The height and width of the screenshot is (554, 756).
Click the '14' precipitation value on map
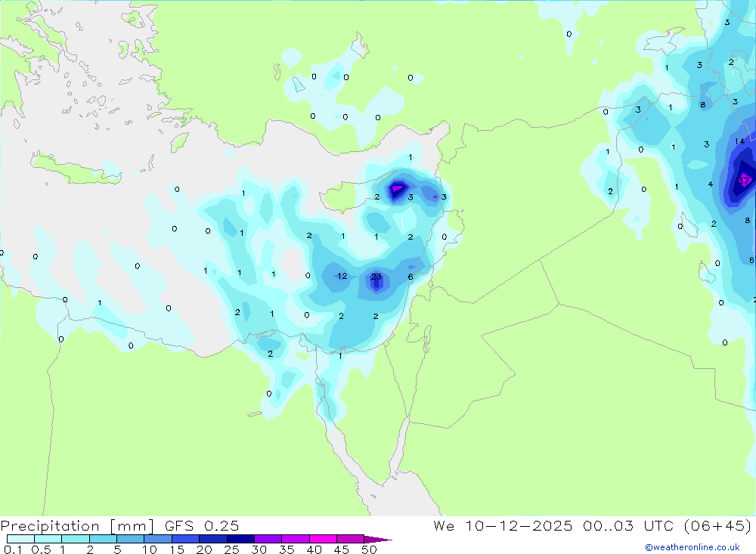point(739,141)
